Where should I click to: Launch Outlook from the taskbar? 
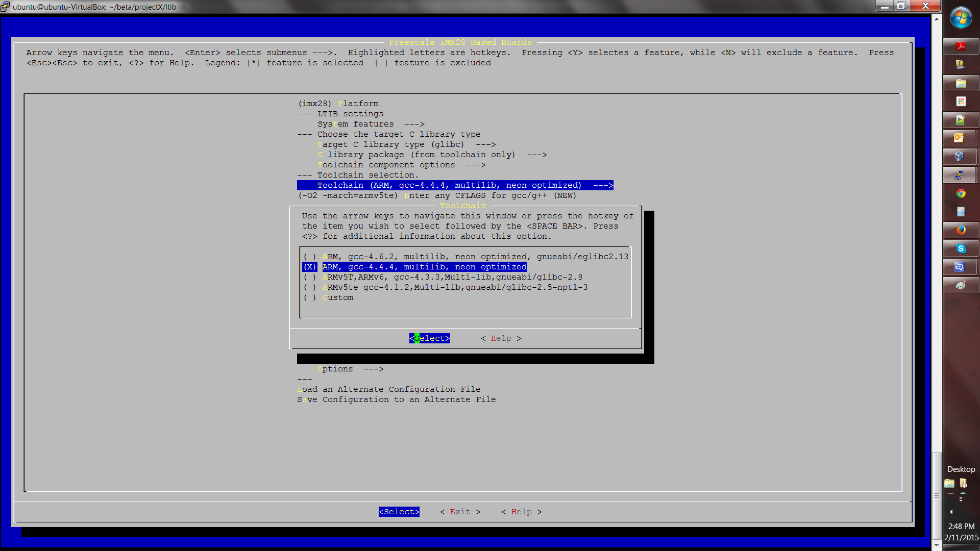point(960,138)
